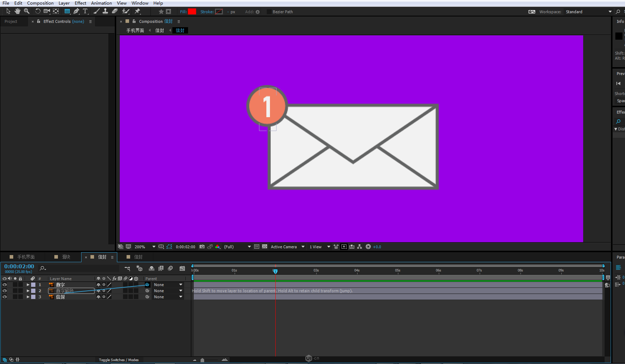Switch to the 手机界面 timeline tab

26,257
